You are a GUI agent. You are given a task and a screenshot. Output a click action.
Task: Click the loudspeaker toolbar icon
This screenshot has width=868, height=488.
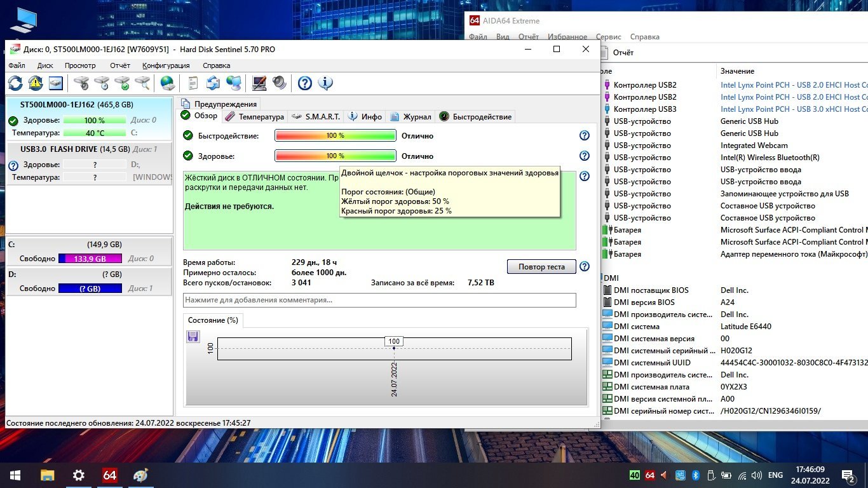(x=280, y=83)
